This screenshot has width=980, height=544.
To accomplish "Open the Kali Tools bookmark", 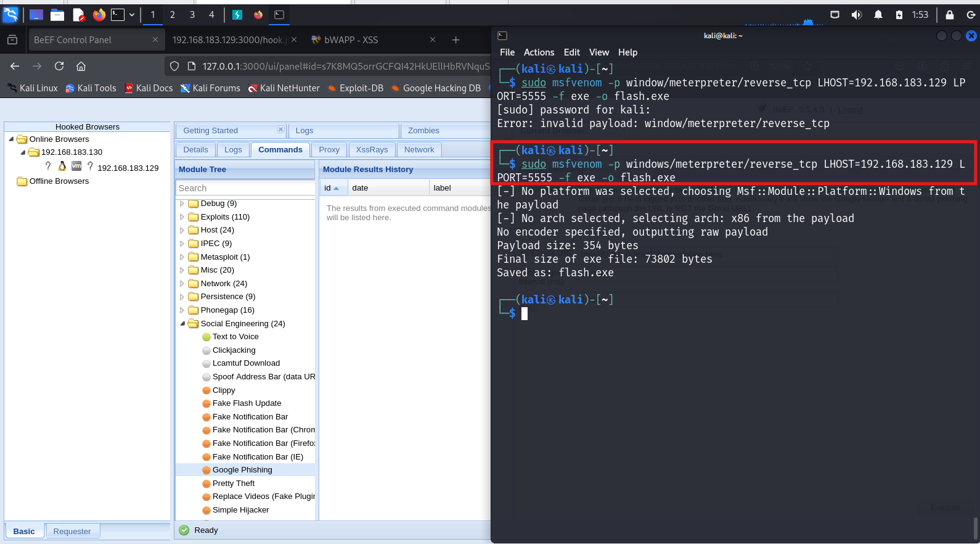I will (91, 88).
